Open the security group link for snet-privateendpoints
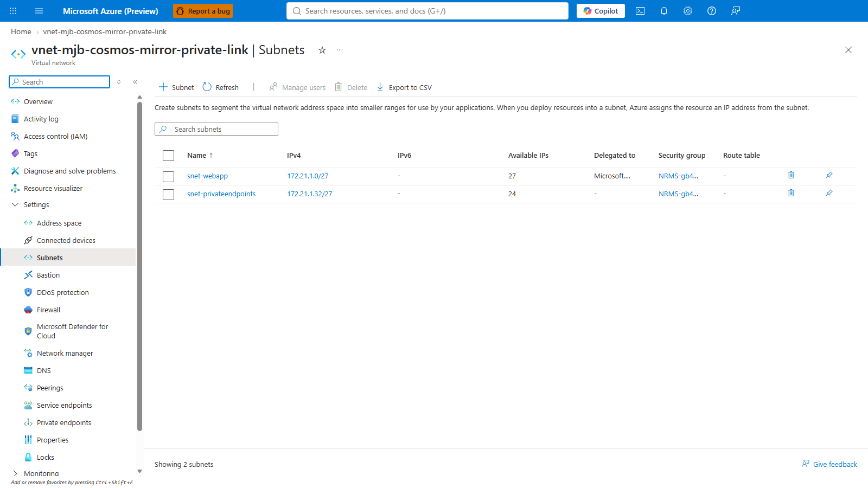 (678, 194)
